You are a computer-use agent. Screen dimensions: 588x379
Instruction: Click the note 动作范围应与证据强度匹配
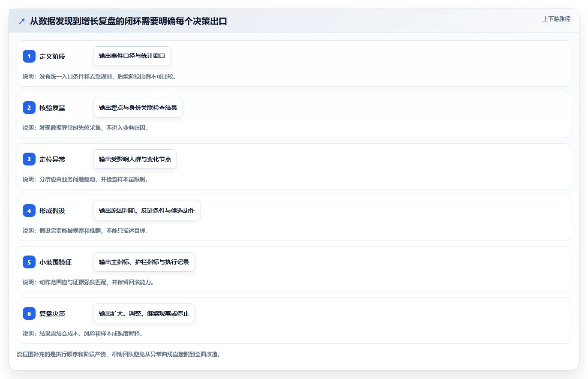(x=73, y=282)
